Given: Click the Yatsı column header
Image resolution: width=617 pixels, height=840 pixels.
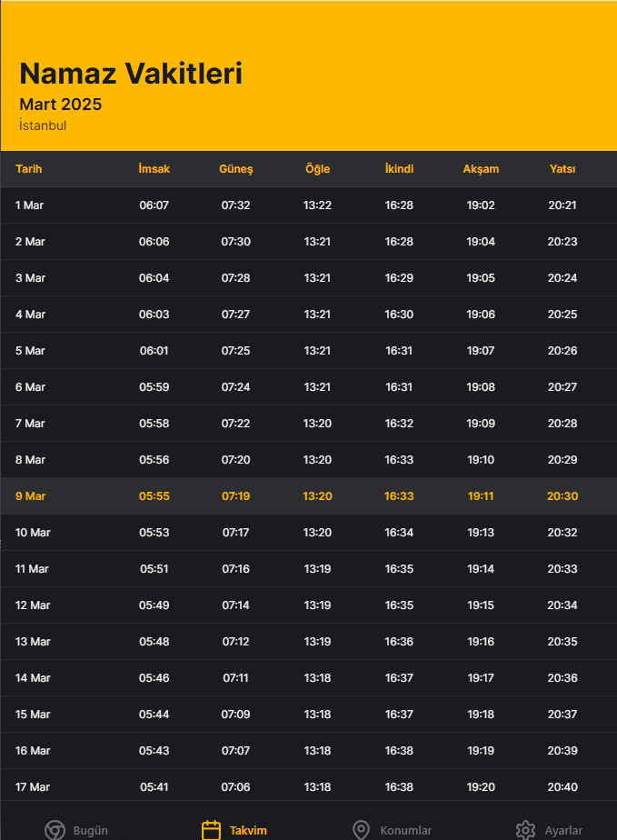Looking at the screenshot, I should 562,169.
